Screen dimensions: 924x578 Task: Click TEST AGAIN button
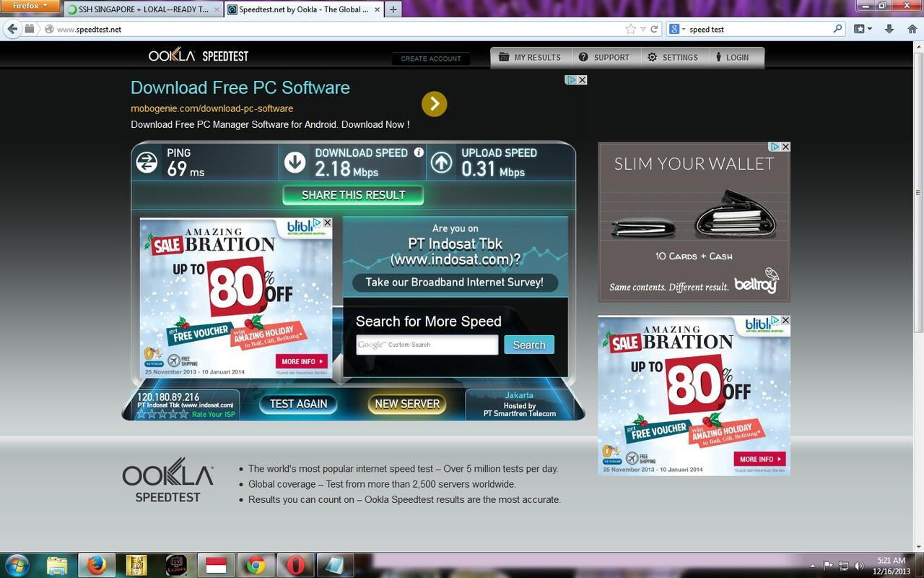point(299,404)
